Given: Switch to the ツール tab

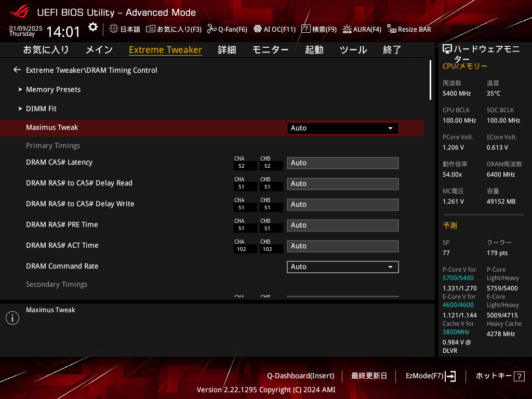Looking at the screenshot, I should tap(353, 50).
